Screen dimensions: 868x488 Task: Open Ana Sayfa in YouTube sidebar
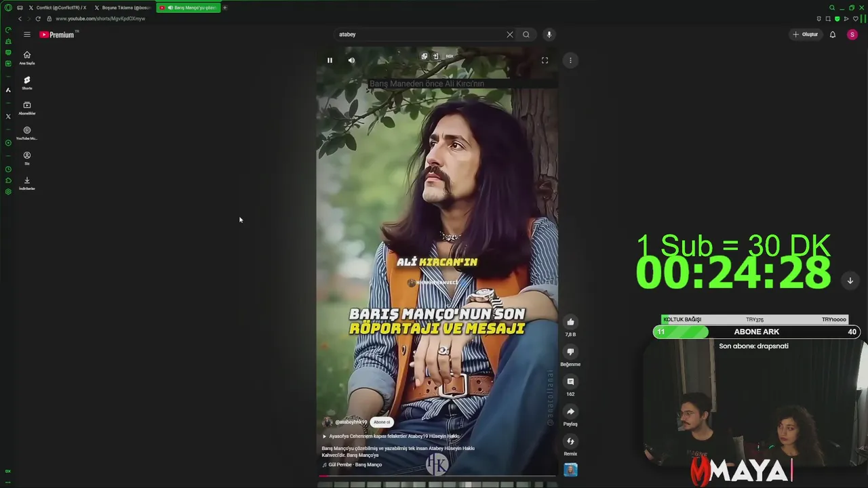click(27, 58)
